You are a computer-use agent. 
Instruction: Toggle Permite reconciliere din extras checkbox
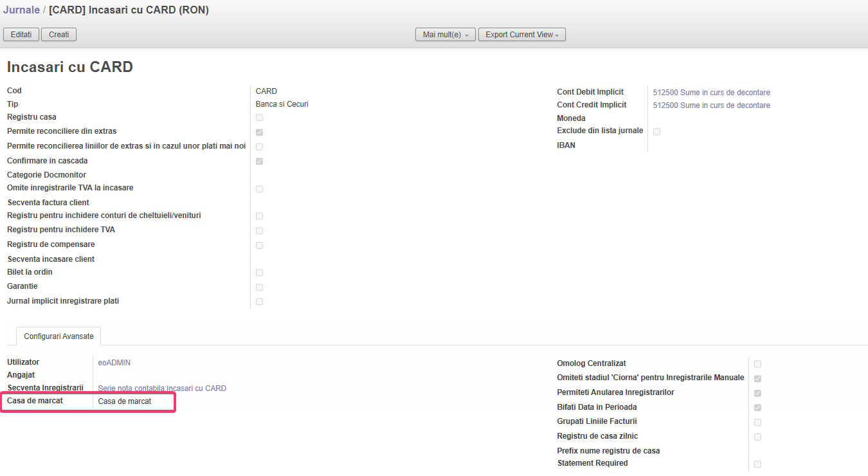tap(259, 132)
